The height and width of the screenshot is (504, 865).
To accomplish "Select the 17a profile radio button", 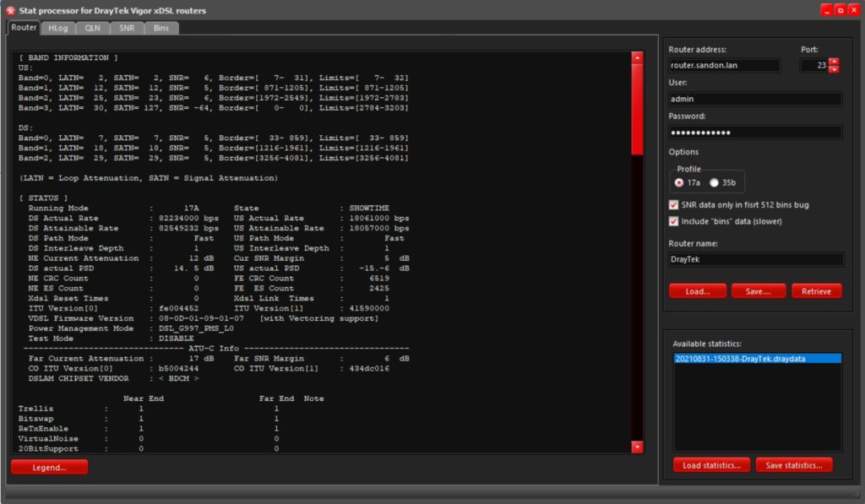I will pyautogui.click(x=687, y=182).
